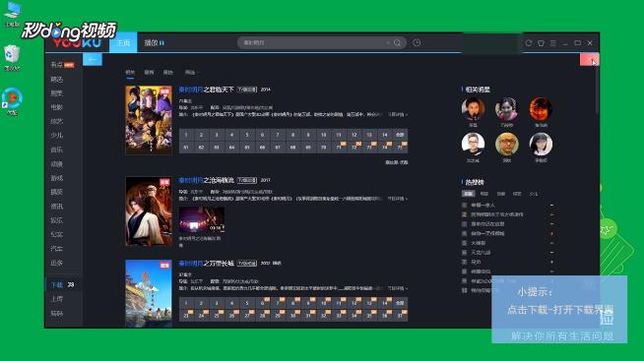Open the second related star avatar in the top row
The image size is (644, 361).
[x=506, y=109]
